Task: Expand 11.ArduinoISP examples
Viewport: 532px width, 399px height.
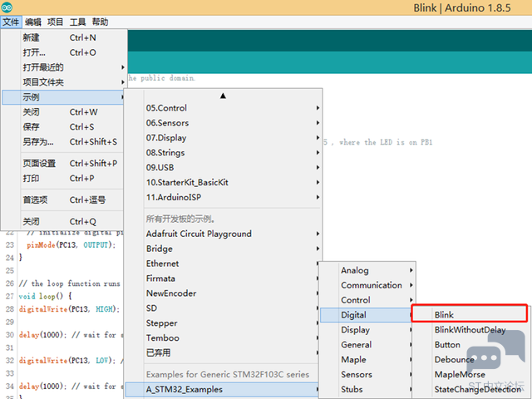Action: [223, 198]
